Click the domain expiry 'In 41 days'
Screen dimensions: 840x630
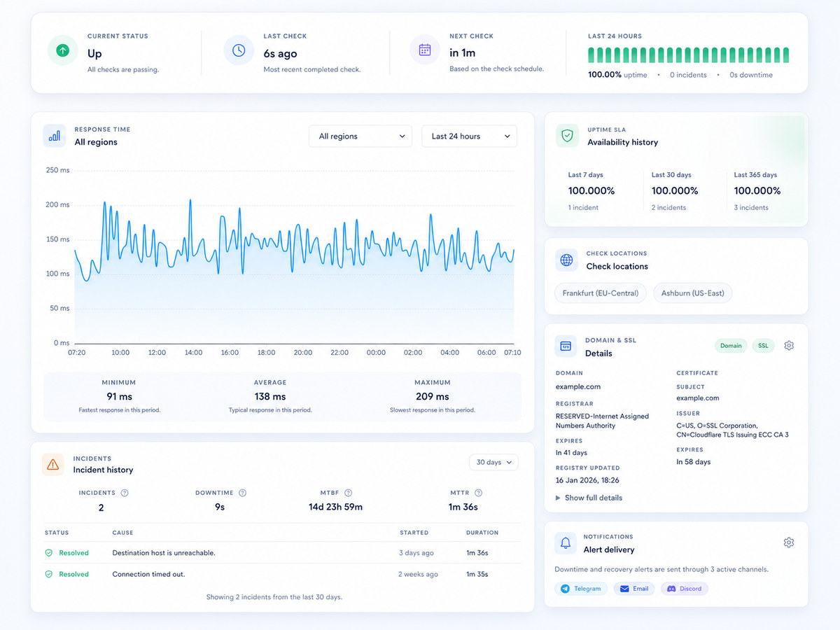tap(571, 453)
